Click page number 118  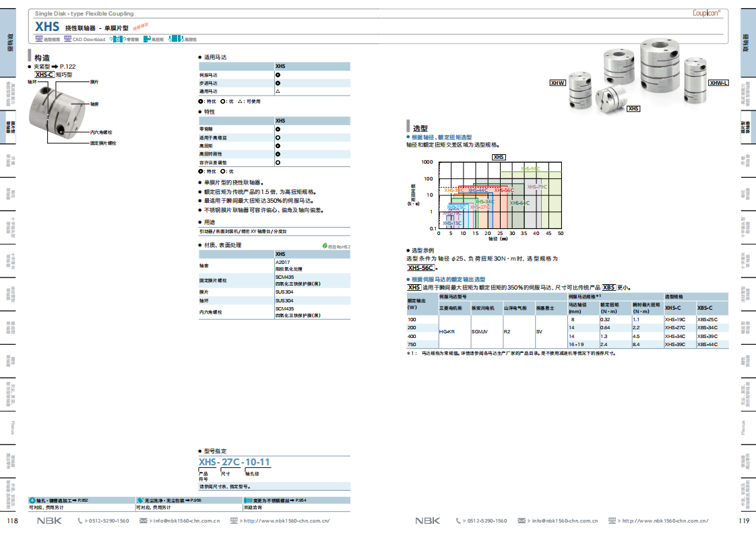coord(13,521)
